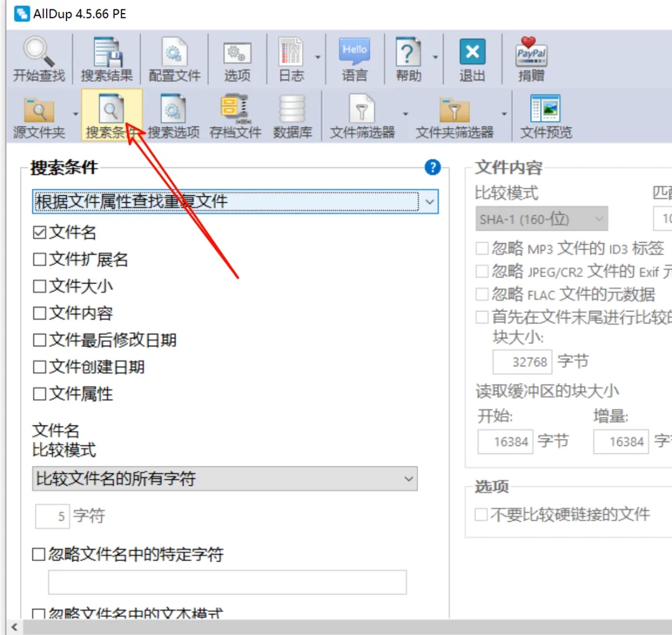Switch to the 搜索条件 tab
The height and width of the screenshot is (635, 672).
[x=111, y=115]
